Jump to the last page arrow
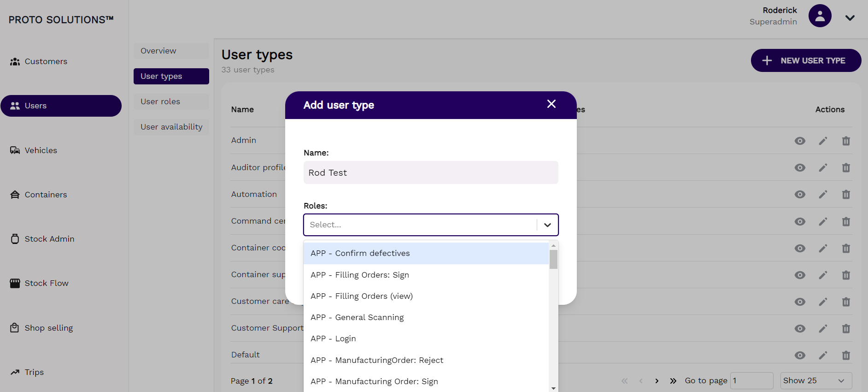 [673, 381]
